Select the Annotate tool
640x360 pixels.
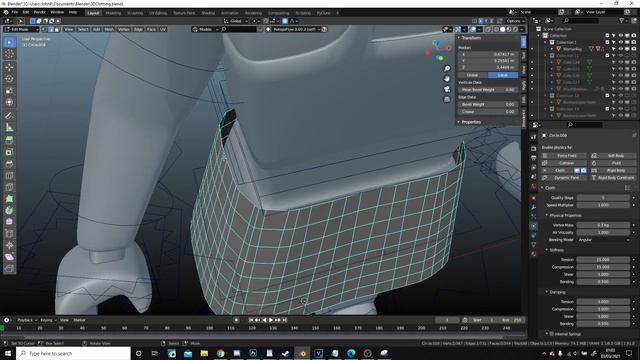(9, 116)
